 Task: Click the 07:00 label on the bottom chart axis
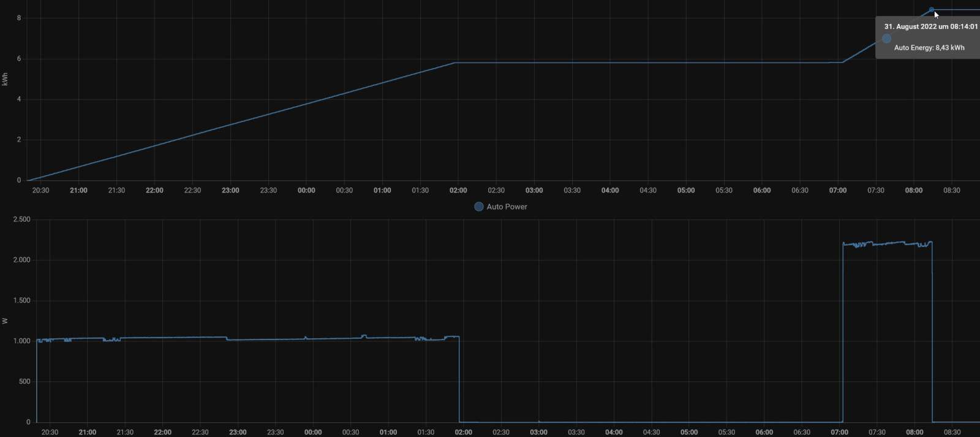(x=839, y=432)
